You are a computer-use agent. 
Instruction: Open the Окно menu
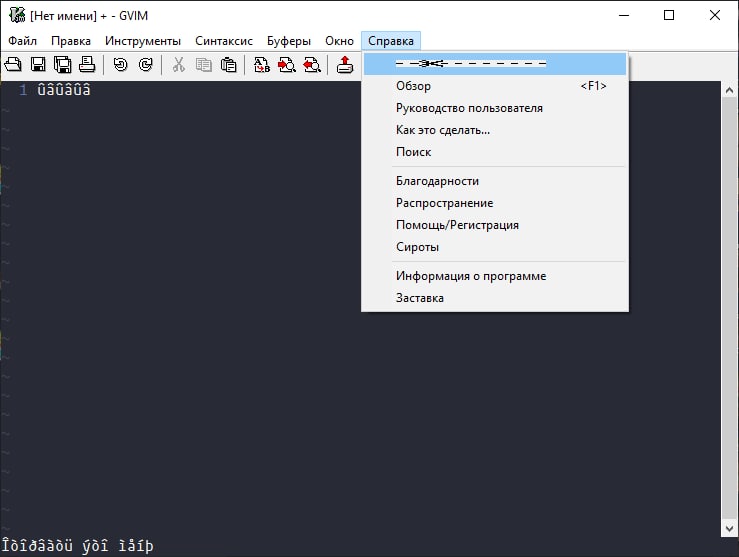[x=339, y=41]
